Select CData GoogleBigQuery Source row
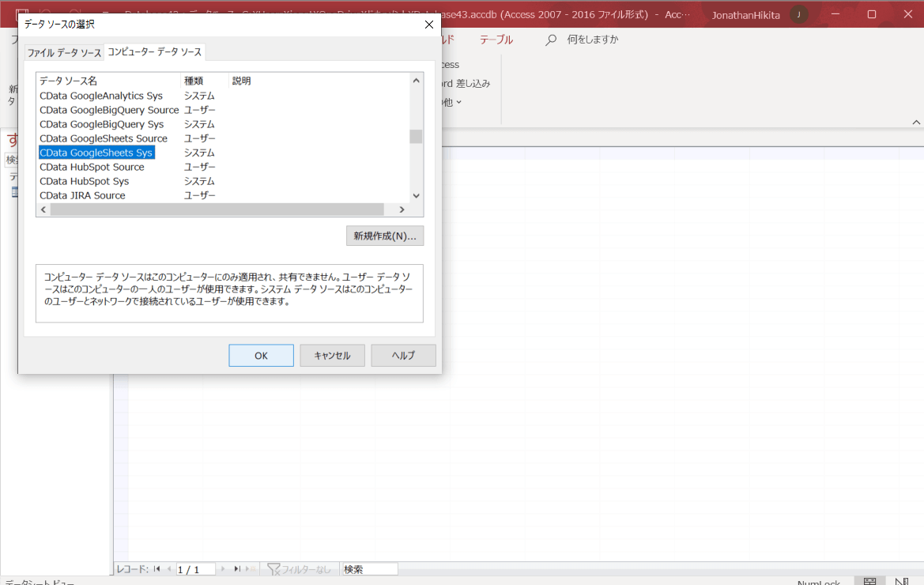 click(109, 110)
